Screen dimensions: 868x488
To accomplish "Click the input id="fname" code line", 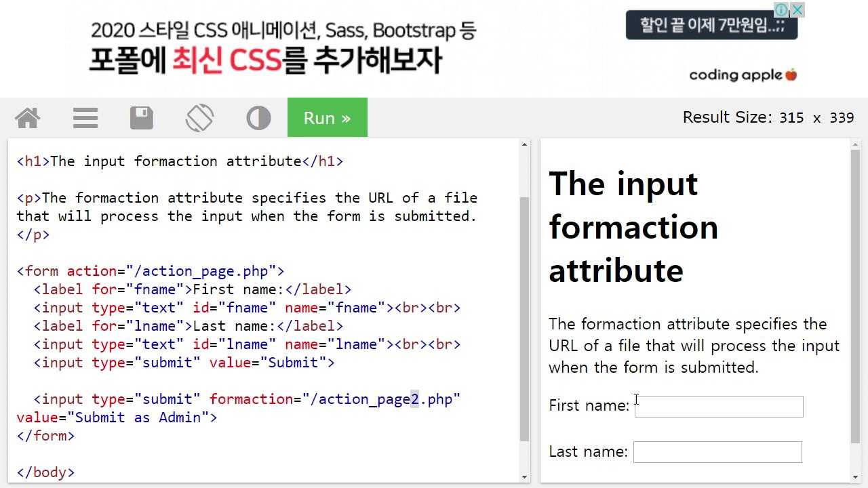I will coord(247,308).
